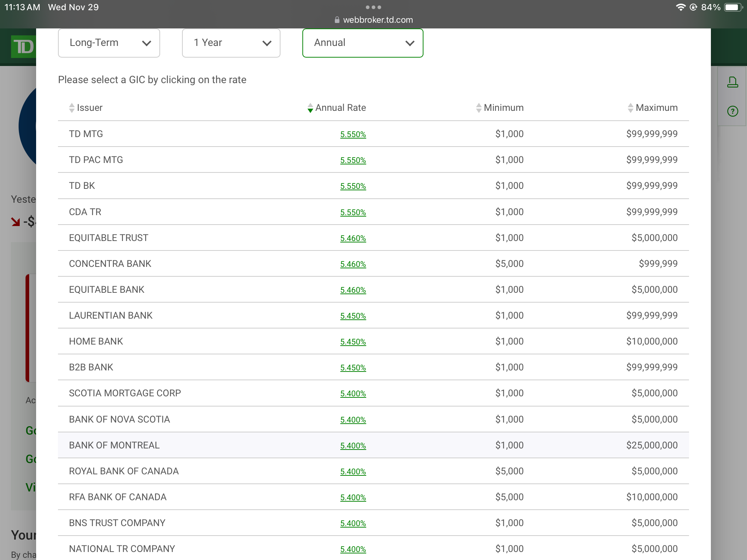Select TD BK 5.550% rate
Image resolution: width=747 pixels, height=560 pixels.
click(x=353, y=186)
